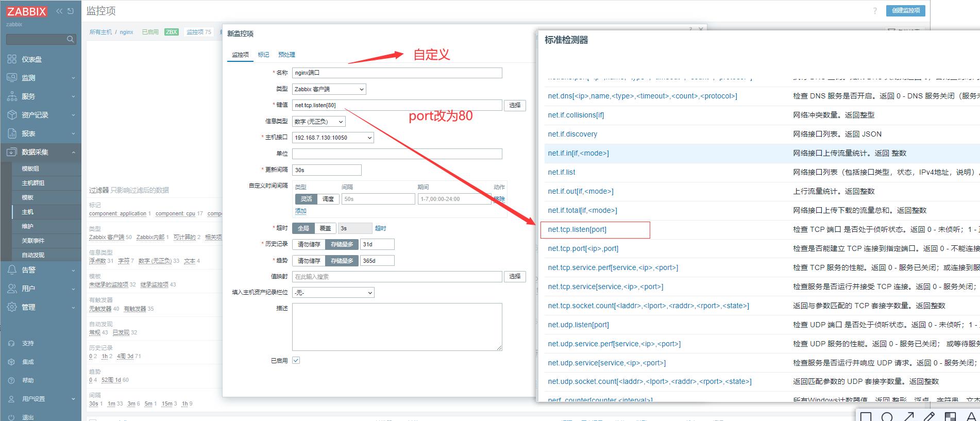The width and height of the screenshot is (980, 421).
Task: Open the 仪表盘 dashboard icon
Action: (x=12, y=59)
